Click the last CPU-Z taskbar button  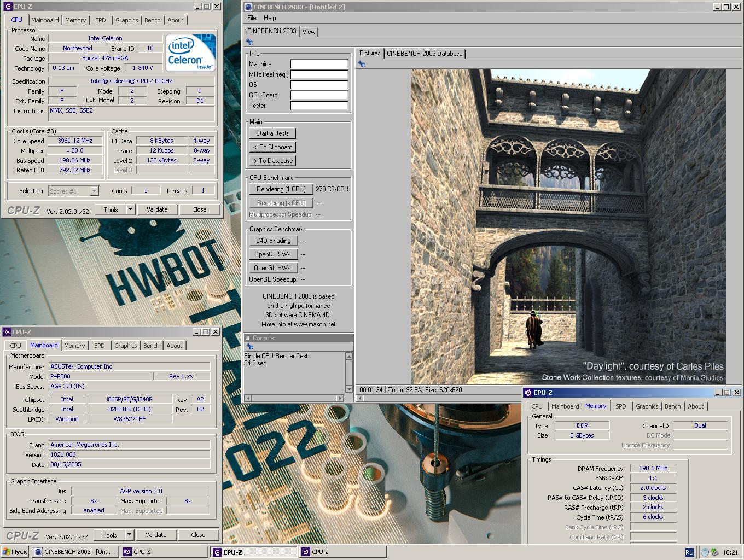tap(342, 552)
